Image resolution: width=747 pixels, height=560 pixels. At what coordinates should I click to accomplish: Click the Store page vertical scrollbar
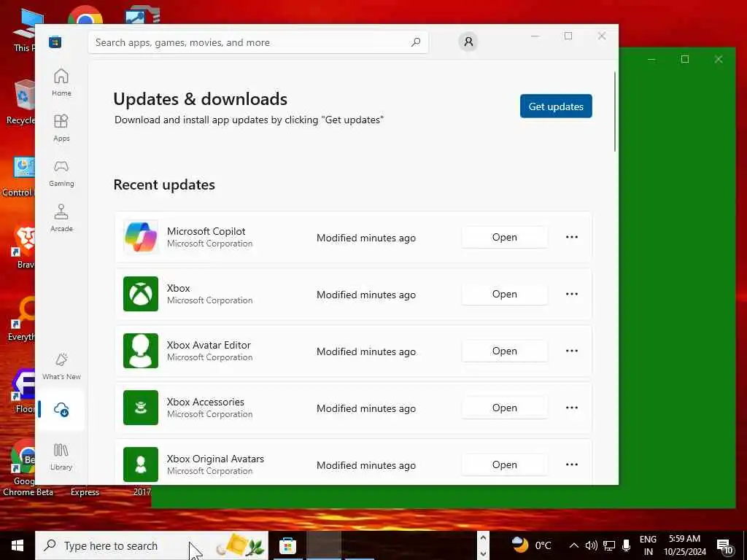click(x=614, y=112)
